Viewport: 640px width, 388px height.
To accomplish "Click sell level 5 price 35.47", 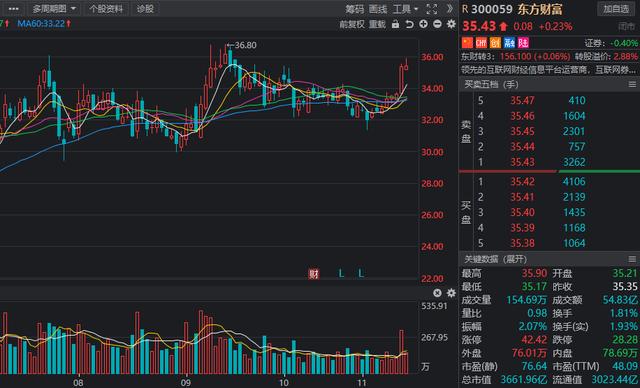I will (x=522, y=100).
